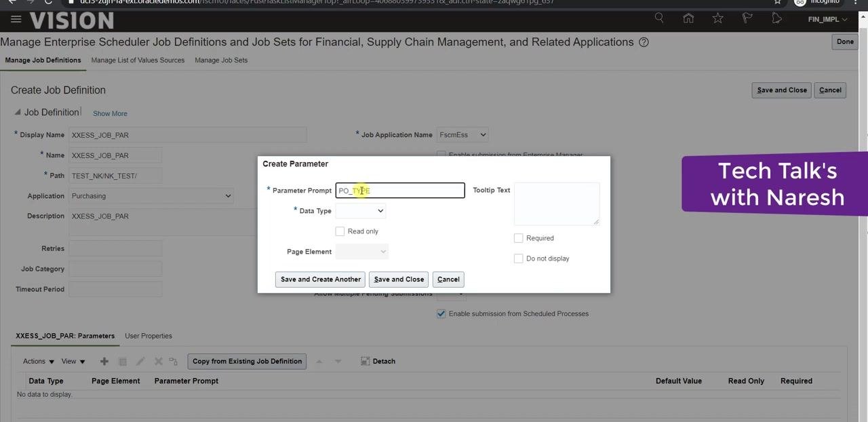The image size is (868, 422).
Task: Click the Parameter Prompt input field
Action: [400, 191]
